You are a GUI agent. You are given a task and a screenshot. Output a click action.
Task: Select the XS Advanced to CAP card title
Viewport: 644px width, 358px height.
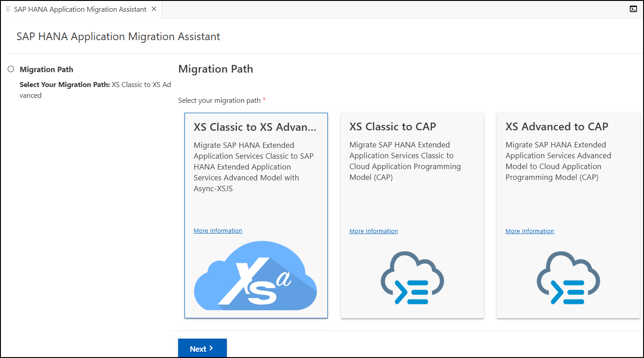(x=557, y=127)
